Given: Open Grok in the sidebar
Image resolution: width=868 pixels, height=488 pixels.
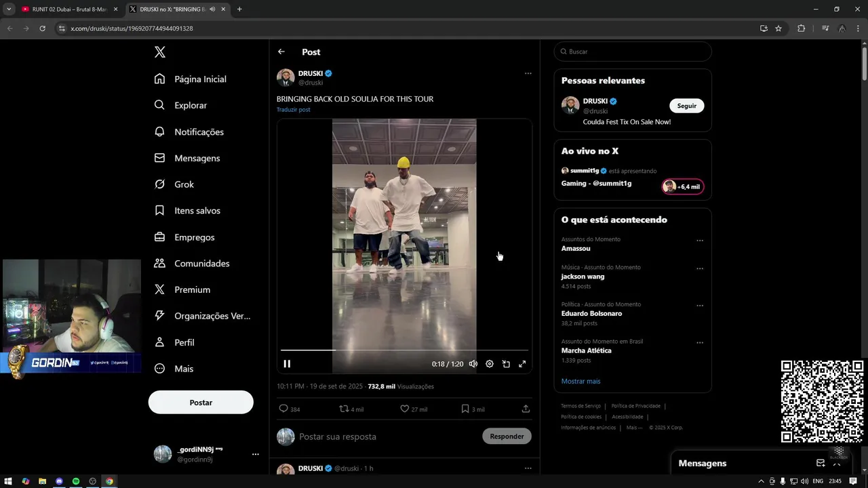Looking at the screenshot, I should (174, 184).
